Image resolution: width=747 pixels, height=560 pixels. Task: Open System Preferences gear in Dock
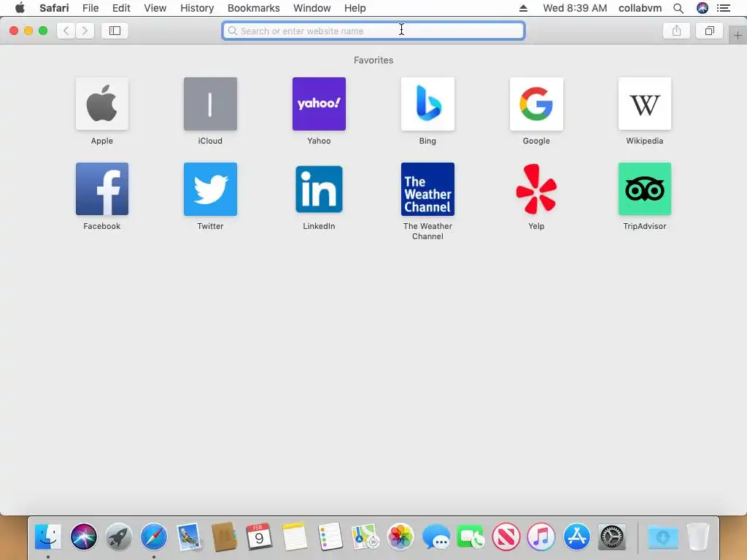tap(612, 537)
